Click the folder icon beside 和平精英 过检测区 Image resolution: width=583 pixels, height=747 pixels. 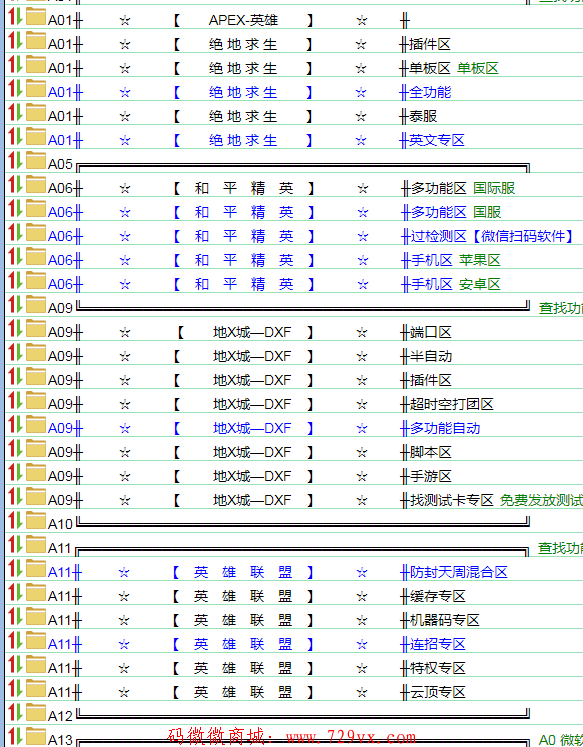pos(35,232)
